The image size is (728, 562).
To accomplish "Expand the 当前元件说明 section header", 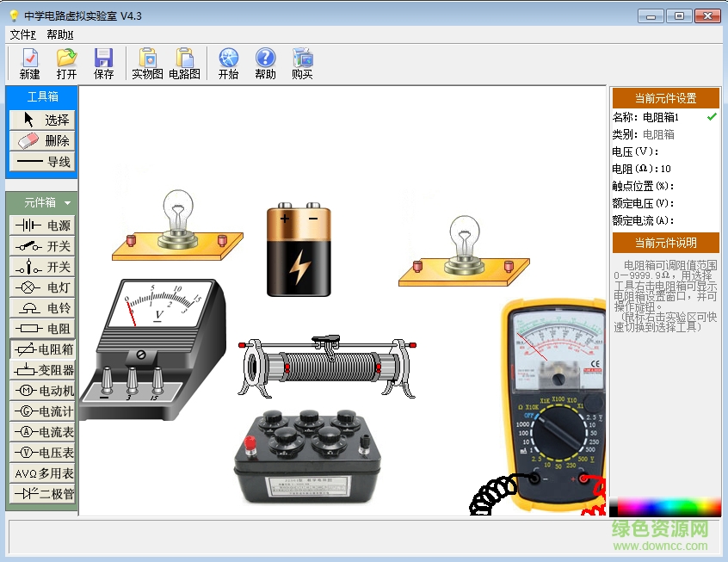I will (664, 243).
